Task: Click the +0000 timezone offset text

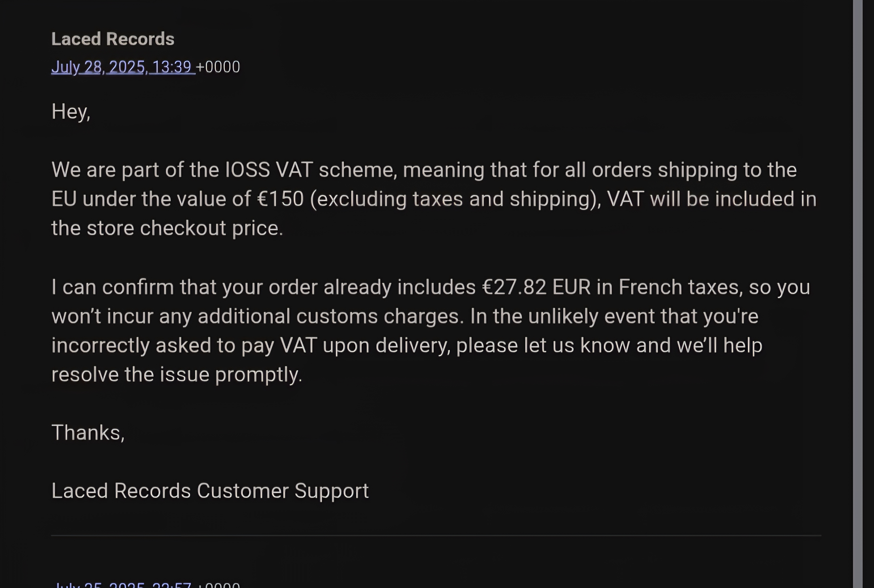Action: pos(218,67)
